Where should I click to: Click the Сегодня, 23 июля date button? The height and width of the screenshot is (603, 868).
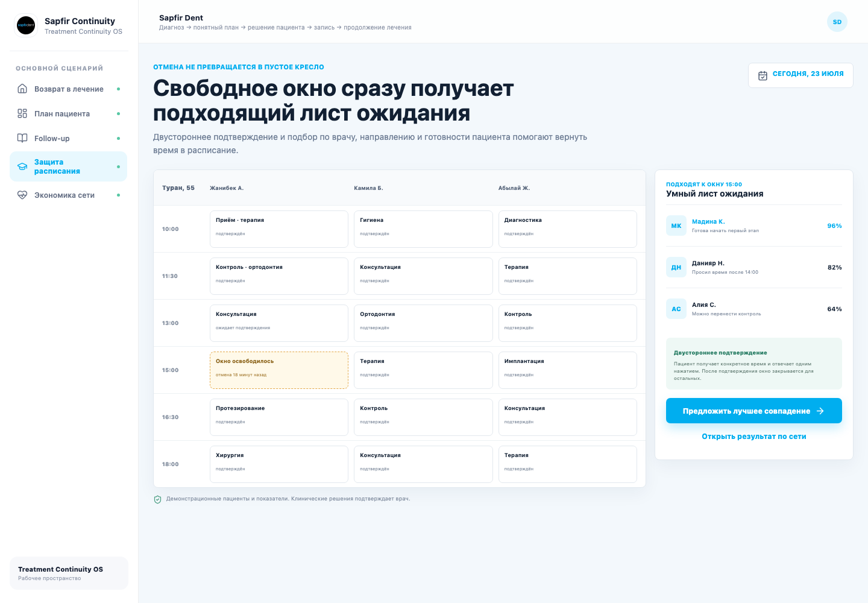point(800,75)
